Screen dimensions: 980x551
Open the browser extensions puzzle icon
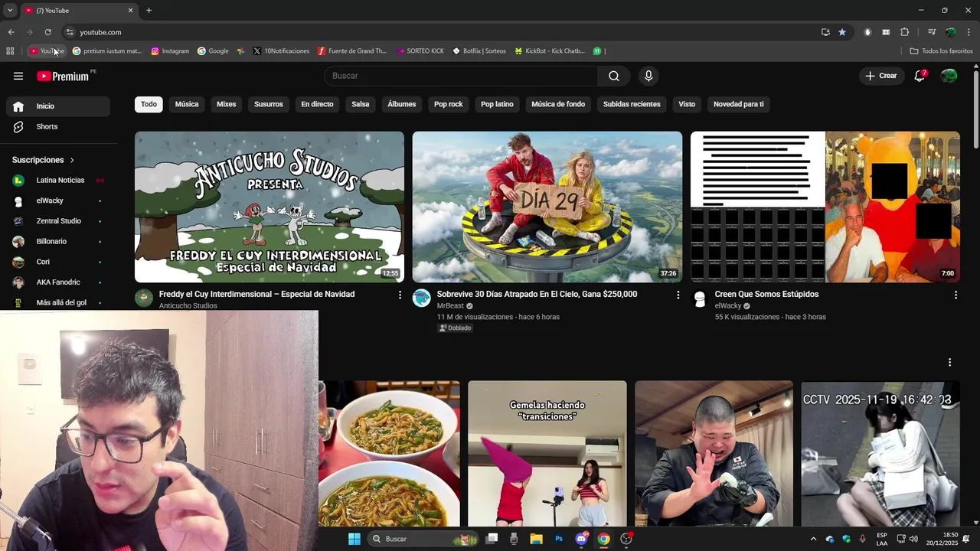[x=904, y=32]
